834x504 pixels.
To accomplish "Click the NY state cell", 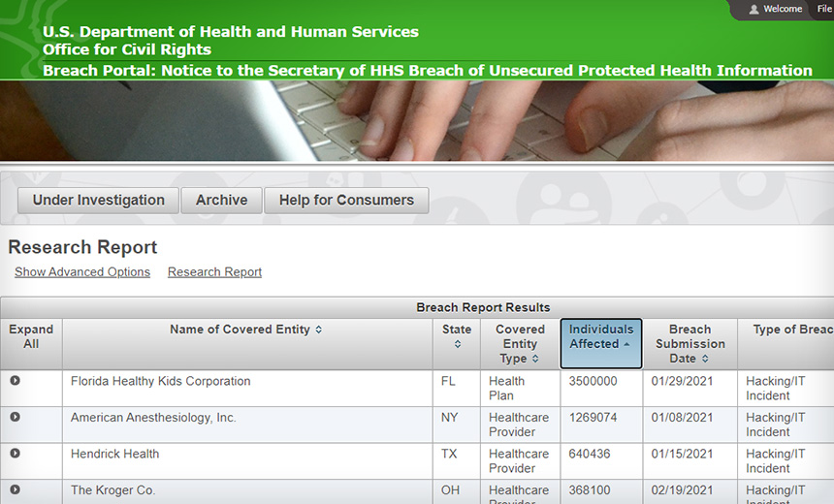I will 457,425.
